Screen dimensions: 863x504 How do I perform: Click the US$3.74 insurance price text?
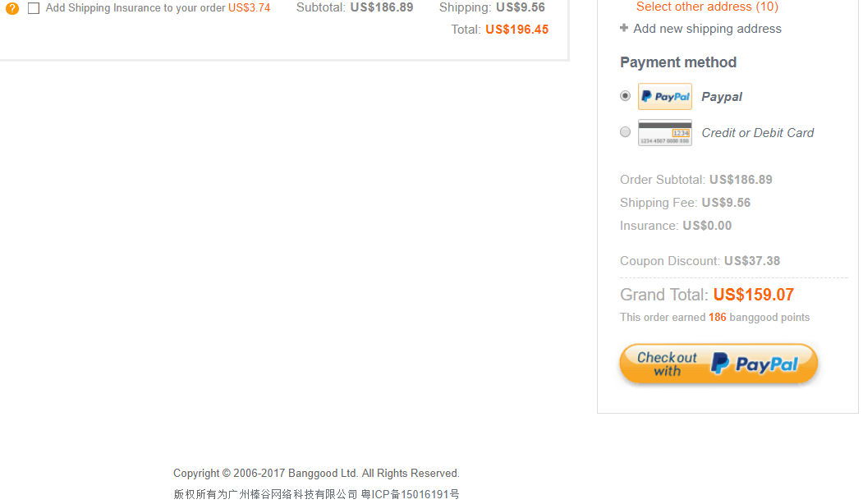coord(250,7)
